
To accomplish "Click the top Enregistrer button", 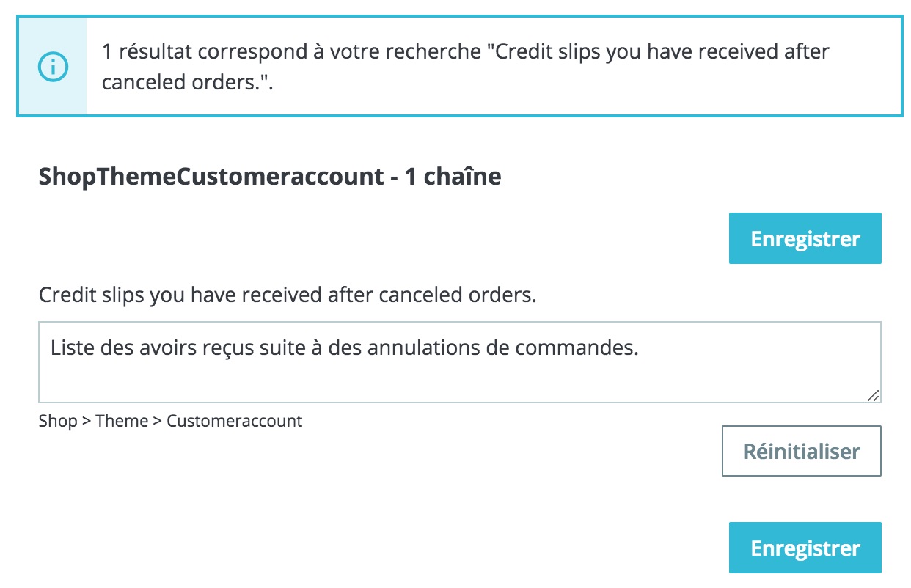I will click(805, 238).
